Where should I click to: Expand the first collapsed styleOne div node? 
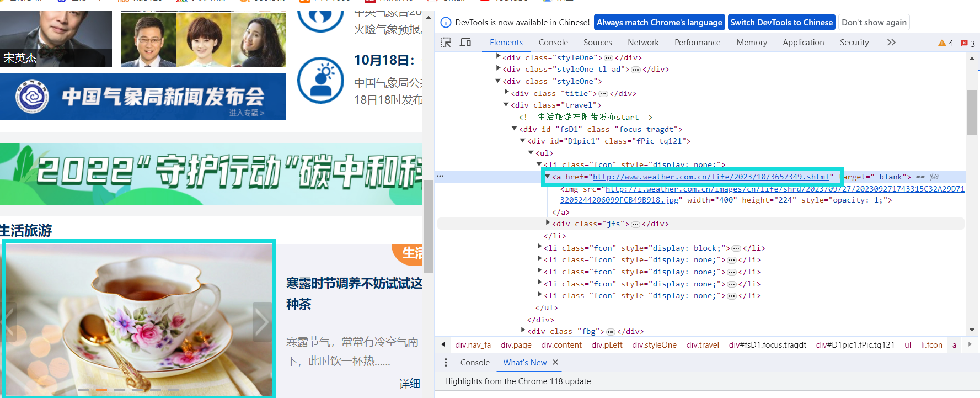[x=499, y=56]
